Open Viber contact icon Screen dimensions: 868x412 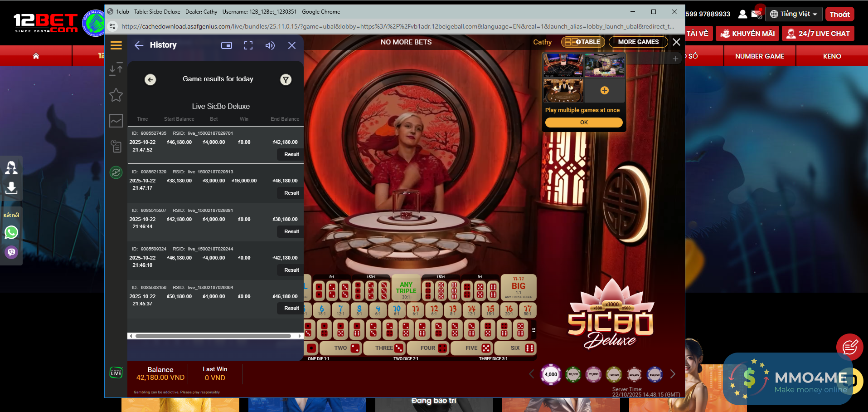point(11,252)
